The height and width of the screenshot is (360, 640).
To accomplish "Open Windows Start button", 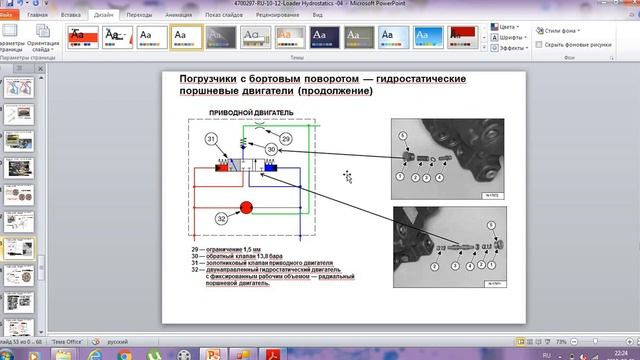I will click(6, 355).
